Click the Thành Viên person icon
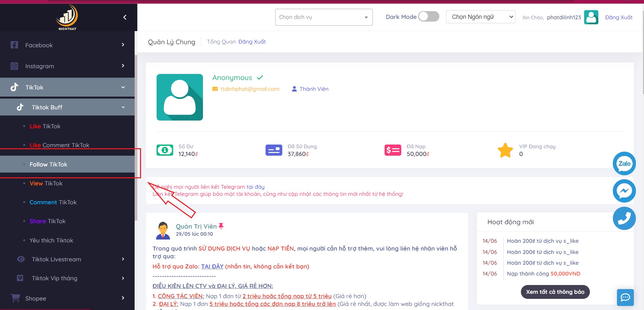644x310 pixels. point(294,89)
